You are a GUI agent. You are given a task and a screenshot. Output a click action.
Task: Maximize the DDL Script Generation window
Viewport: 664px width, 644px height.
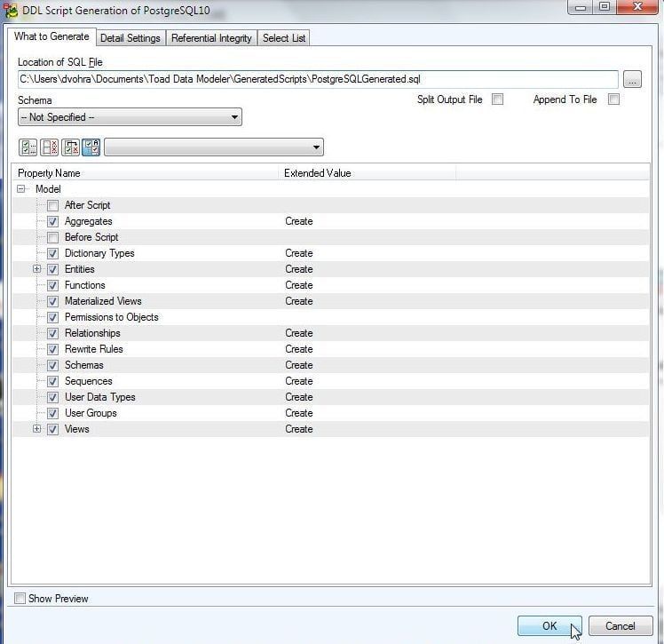click(605, 6)
